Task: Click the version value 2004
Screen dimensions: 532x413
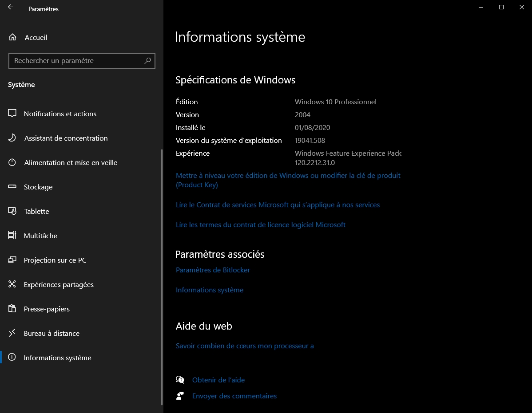Action: (302, 115)
